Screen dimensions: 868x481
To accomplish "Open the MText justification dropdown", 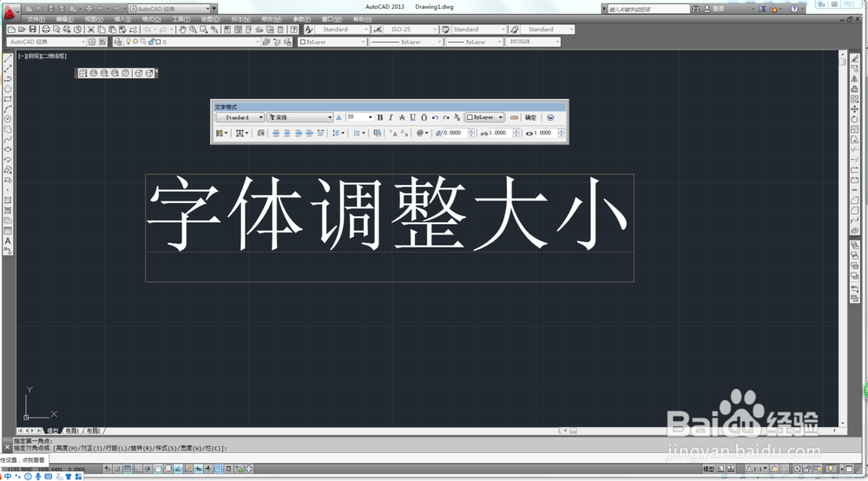I will point(242,133).
